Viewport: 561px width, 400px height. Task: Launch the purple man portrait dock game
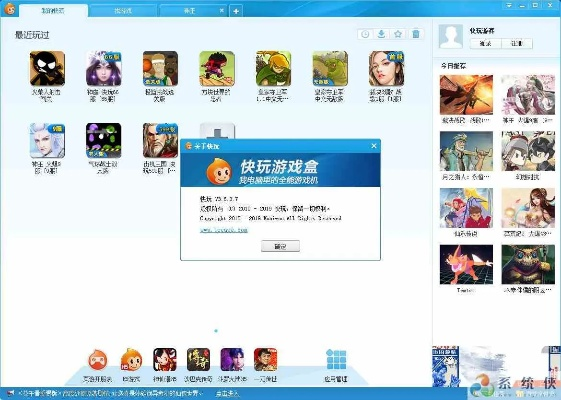(x=232, y=360)
